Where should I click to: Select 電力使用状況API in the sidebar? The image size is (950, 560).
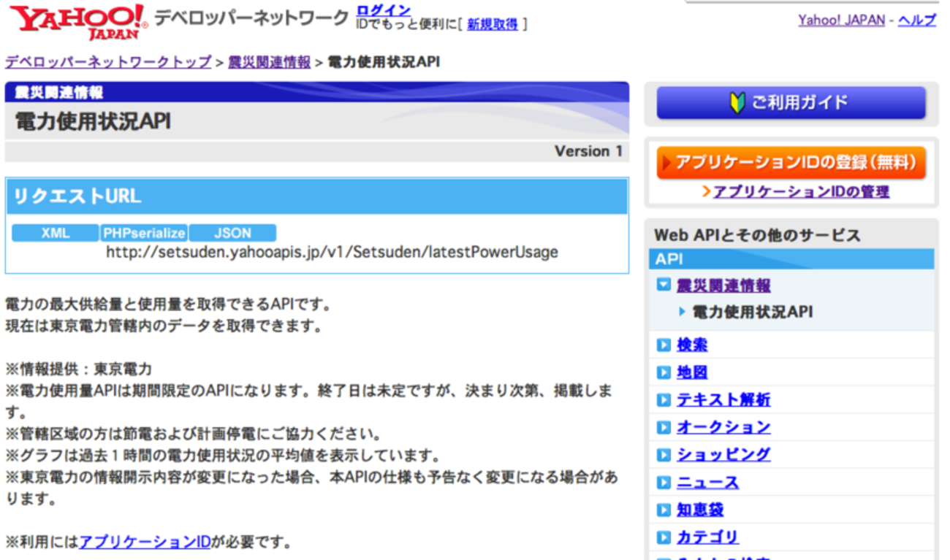pos(753,312)
